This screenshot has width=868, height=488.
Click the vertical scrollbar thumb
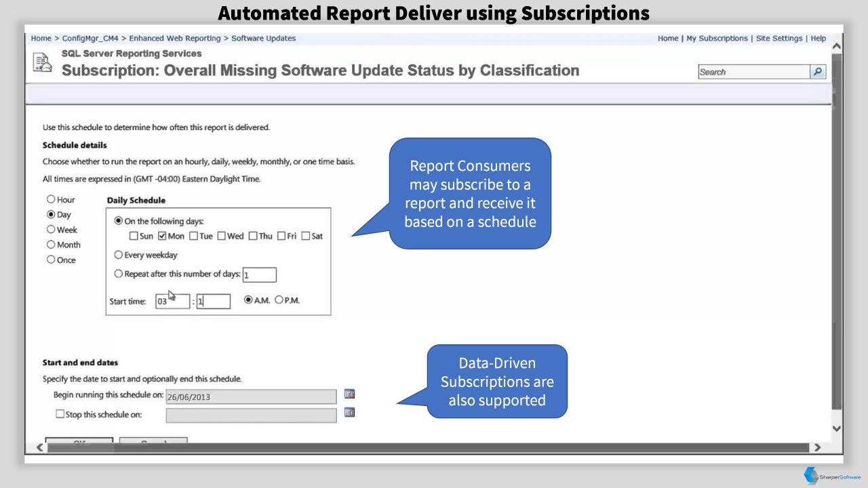(x=837, y=232)
